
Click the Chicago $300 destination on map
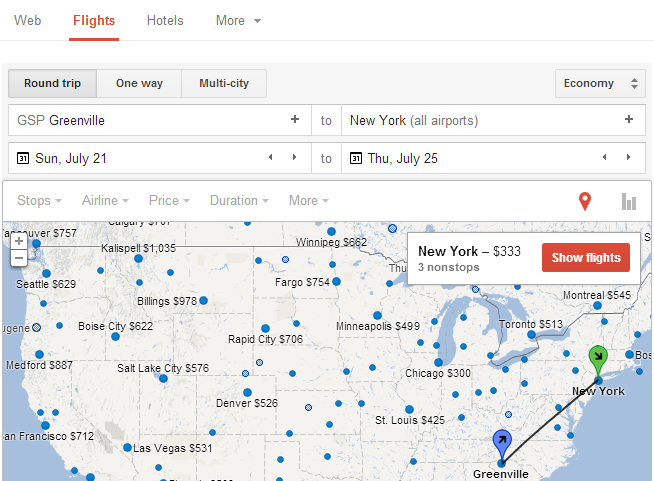[438, 372]
